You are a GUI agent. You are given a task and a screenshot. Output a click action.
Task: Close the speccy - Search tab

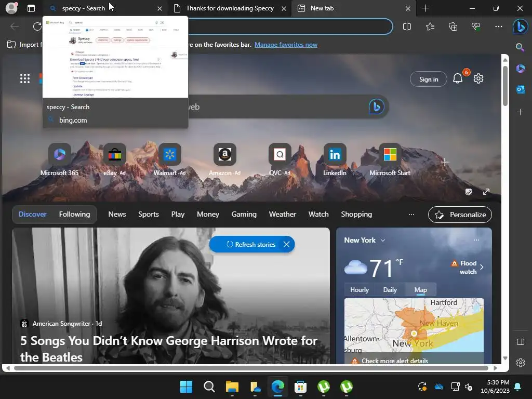point(159,8)
